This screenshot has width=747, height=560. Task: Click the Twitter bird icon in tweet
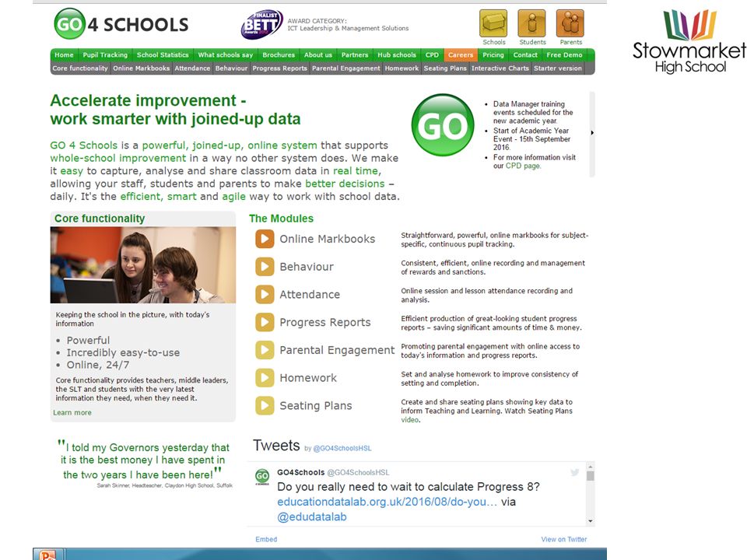tap(574, 472)
